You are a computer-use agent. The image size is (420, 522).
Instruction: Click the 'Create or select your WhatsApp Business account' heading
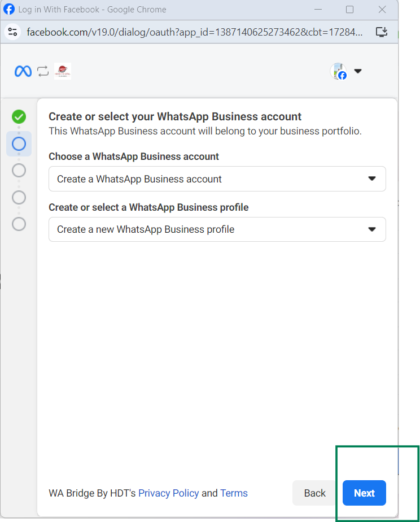175,116
